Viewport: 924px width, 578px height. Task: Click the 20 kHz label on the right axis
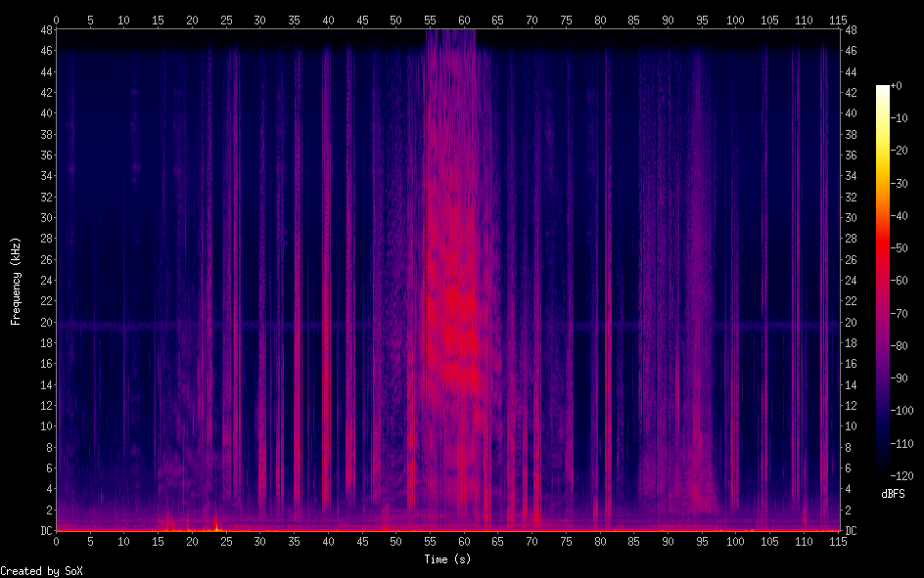coord(850,322)
